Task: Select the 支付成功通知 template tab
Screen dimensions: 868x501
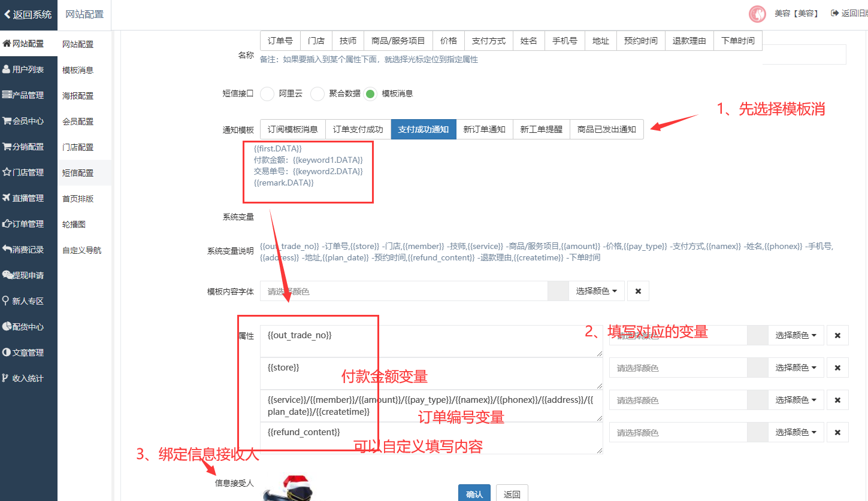Action: tap(424, 129)
